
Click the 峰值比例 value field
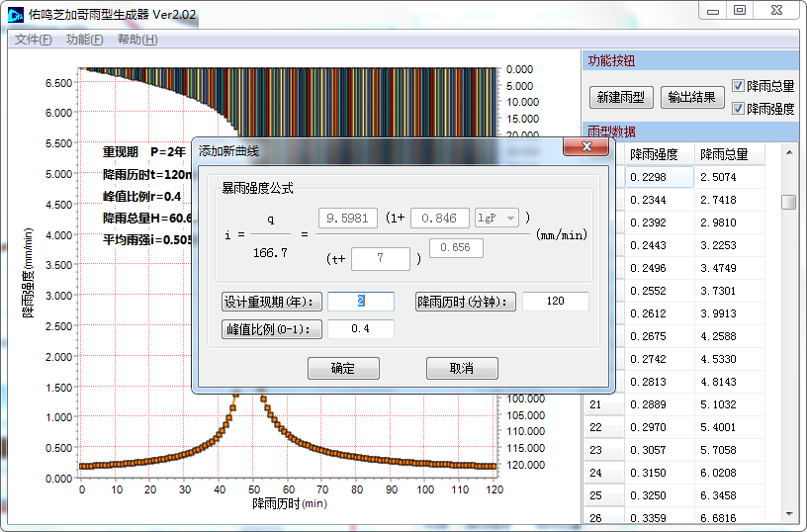[361, 329]
